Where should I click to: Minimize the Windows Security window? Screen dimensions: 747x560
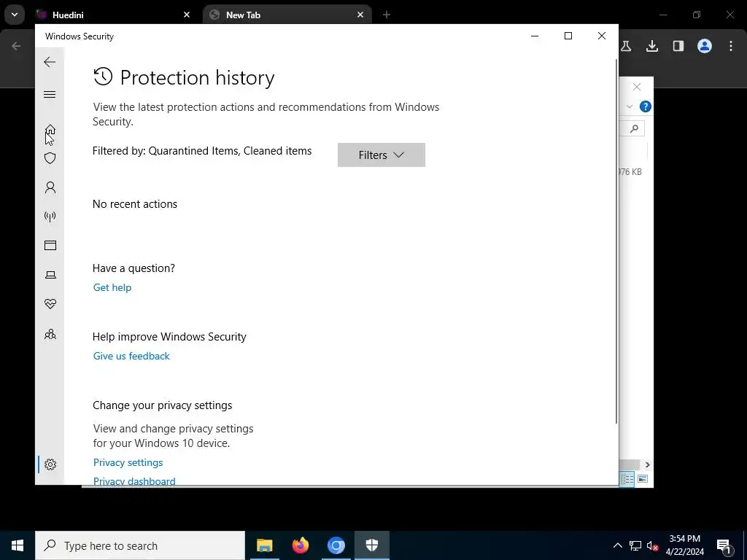[535, 36]
